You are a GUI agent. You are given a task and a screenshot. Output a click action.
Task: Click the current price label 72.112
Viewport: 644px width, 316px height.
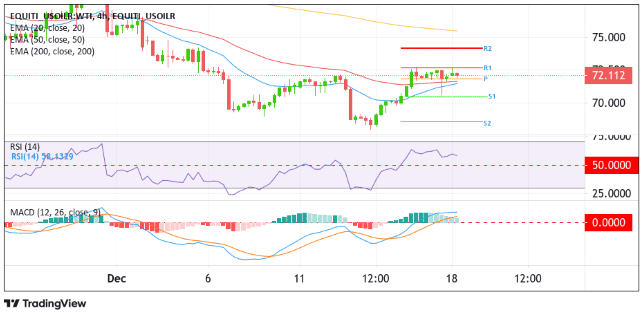(x=608, y=75)
